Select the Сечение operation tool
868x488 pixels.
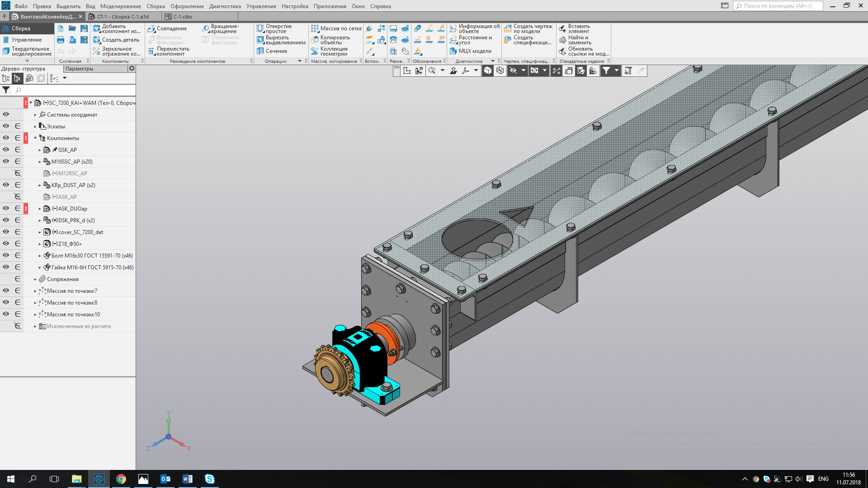click(x=271, y=51)
